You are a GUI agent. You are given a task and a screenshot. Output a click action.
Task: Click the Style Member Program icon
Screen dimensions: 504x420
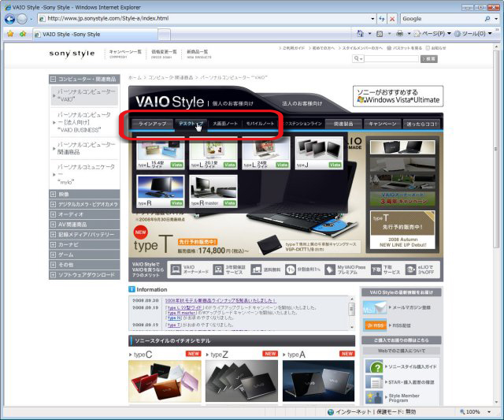pyautogui.click(x=374, y=397)
